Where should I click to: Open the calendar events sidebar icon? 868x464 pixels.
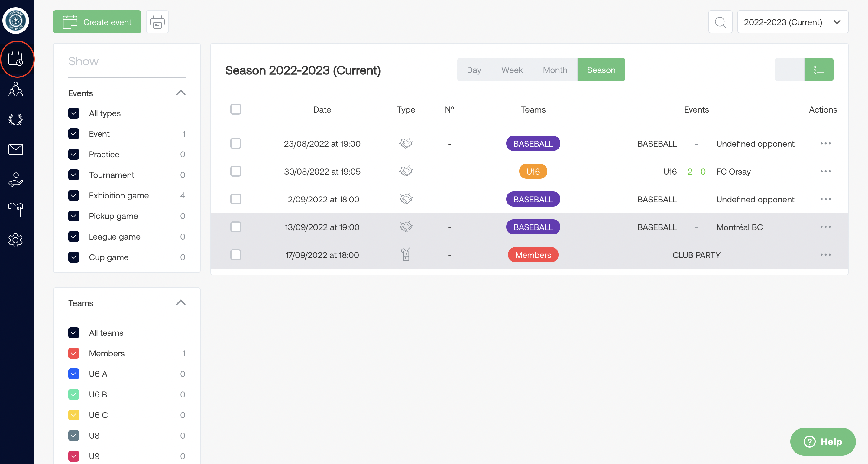point(15,59)
